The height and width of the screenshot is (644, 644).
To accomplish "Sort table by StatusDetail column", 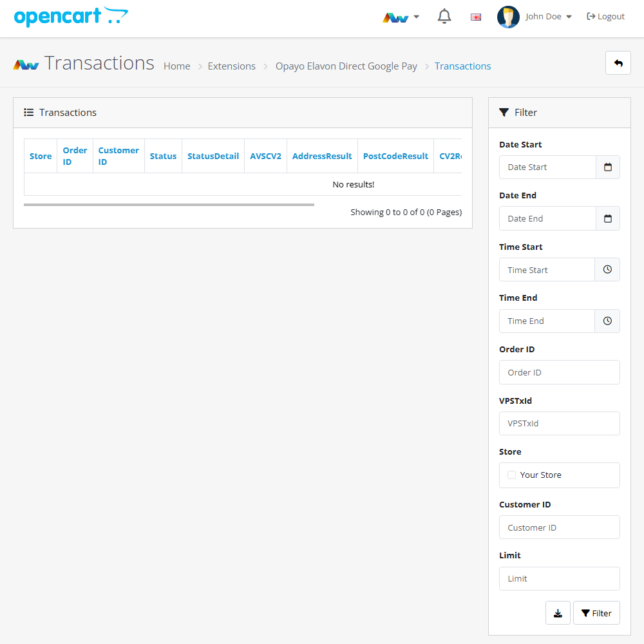I will pyautogui.click(x=213, y=156).
